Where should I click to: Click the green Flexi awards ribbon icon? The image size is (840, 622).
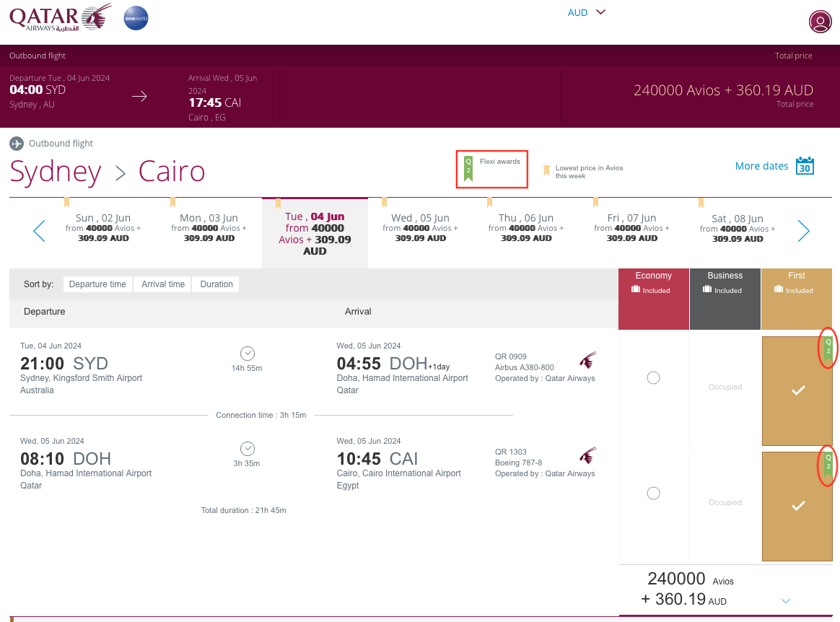[x=468, y=167]
